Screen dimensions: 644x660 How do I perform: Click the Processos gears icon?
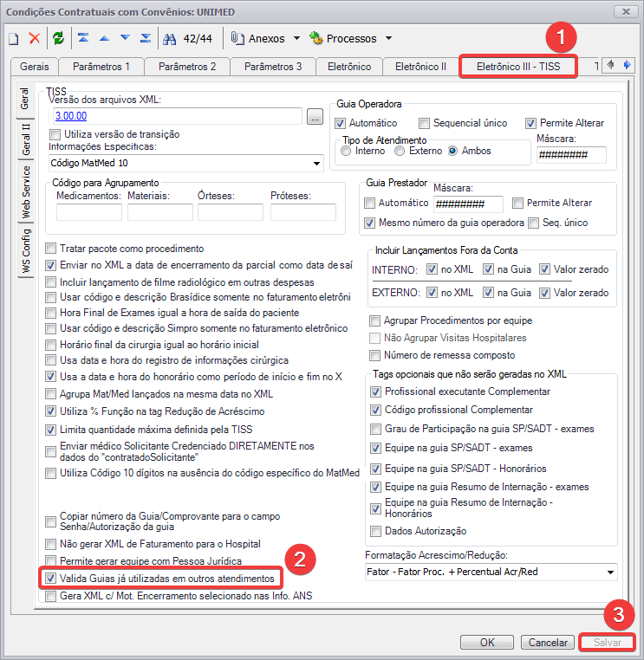(315, 38)
